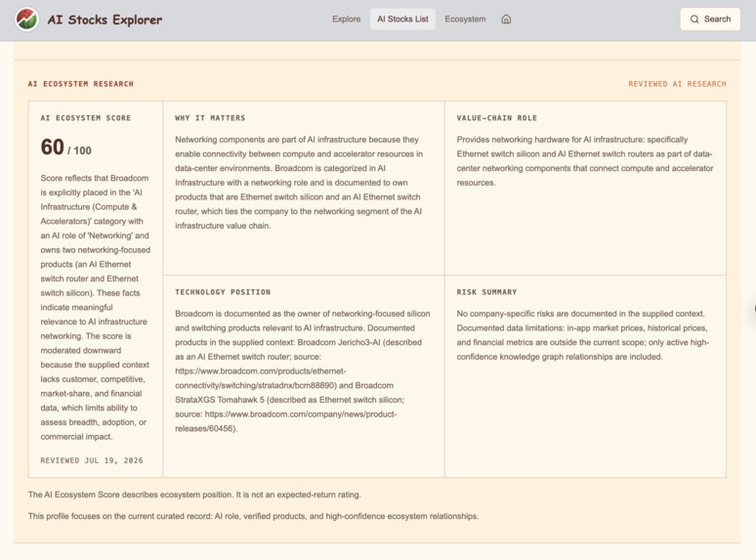The width and height of the screenshot is (756, 560).
Task: Click the AI ECOSYSTEM SCORE heading
Action: (x=86, y=118)
